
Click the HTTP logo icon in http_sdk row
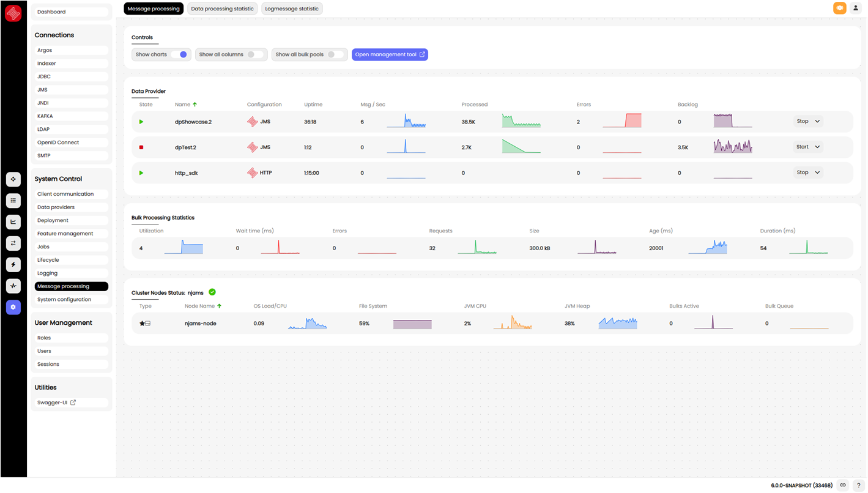[x=252, y=173]
